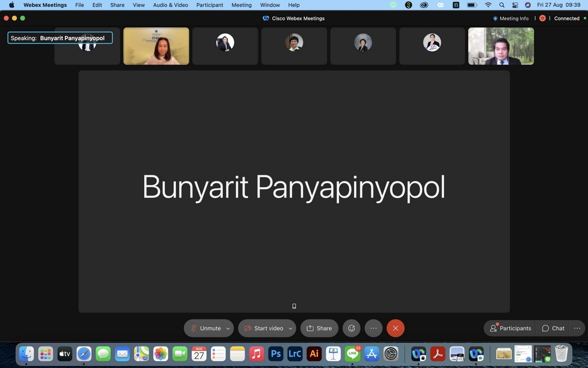Screen dimensions: 588x368
Task: Open the LINE app in the dock
Action: pos(352,354)
